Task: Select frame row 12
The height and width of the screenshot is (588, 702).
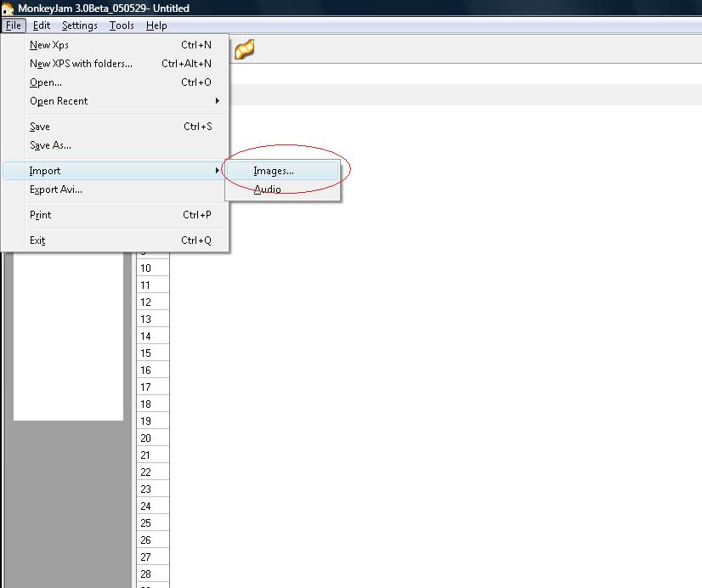Action: [x=153, y=302]
